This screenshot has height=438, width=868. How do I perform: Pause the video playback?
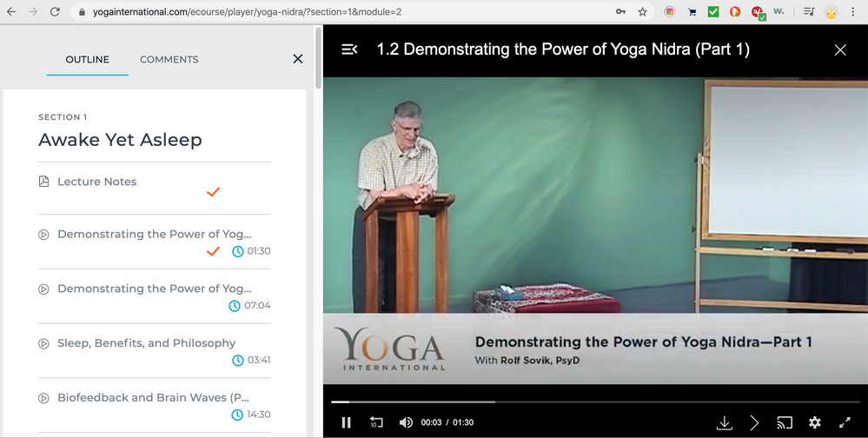coord(347,422)
